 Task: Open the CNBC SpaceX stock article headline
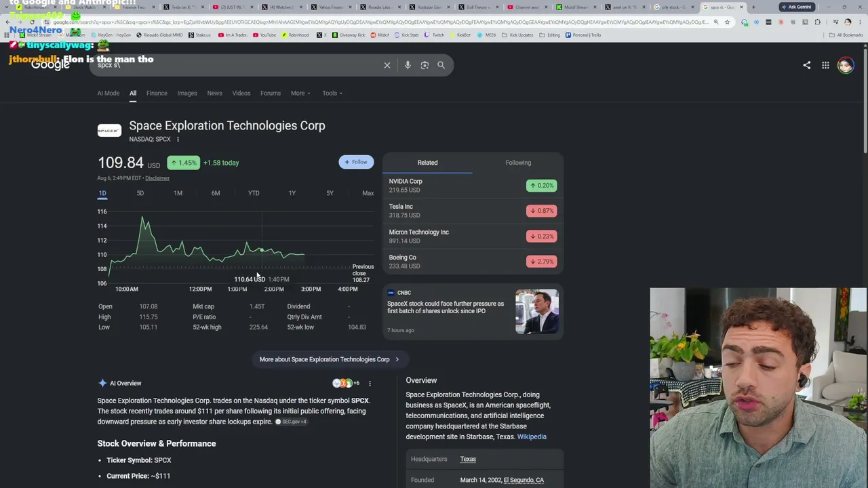pyautogui.click(x=446, y=308)
